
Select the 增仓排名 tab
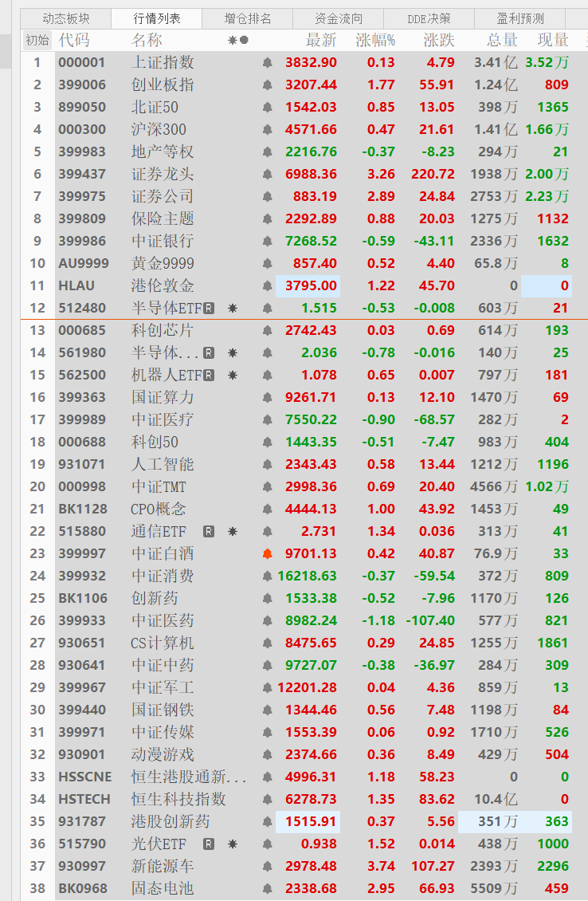pyautogui.click(x=247, y=18)
